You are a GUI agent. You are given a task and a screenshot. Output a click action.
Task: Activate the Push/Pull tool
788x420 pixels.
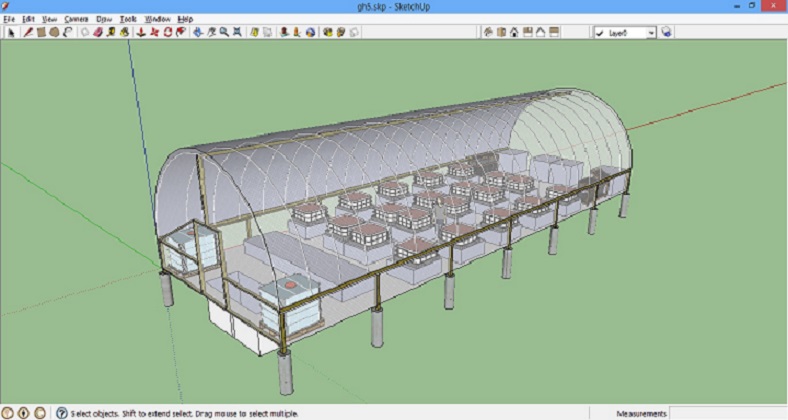click(x=142, y=33)
